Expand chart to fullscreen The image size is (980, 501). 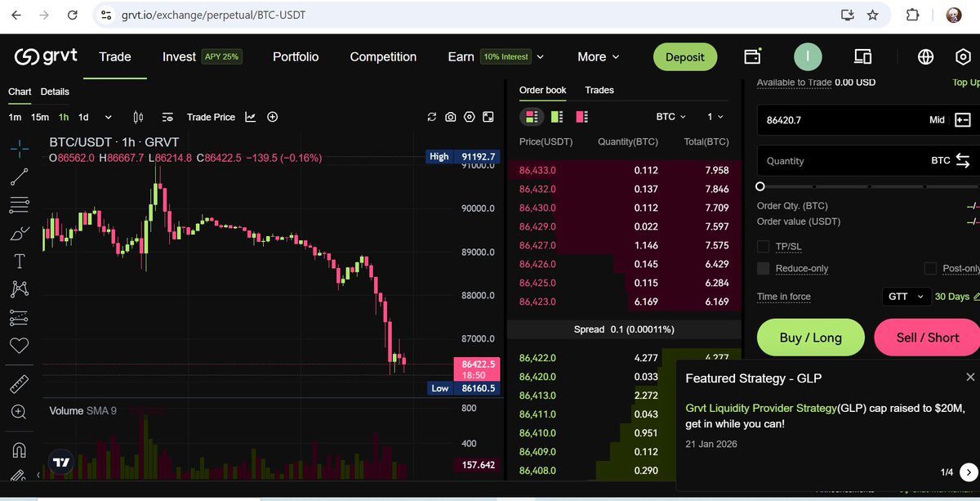point(488,117)
